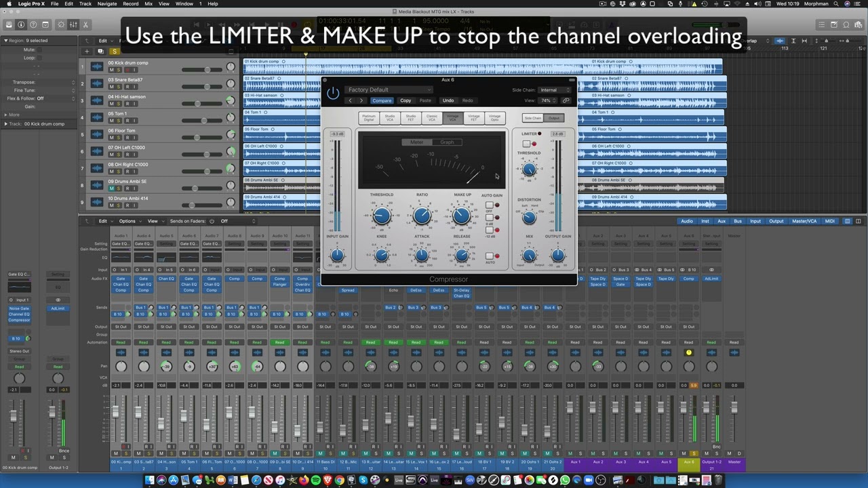Set Auto Gain to 0 dB
The height and width of the screenshot is (488, 868).
coord(490,218)
